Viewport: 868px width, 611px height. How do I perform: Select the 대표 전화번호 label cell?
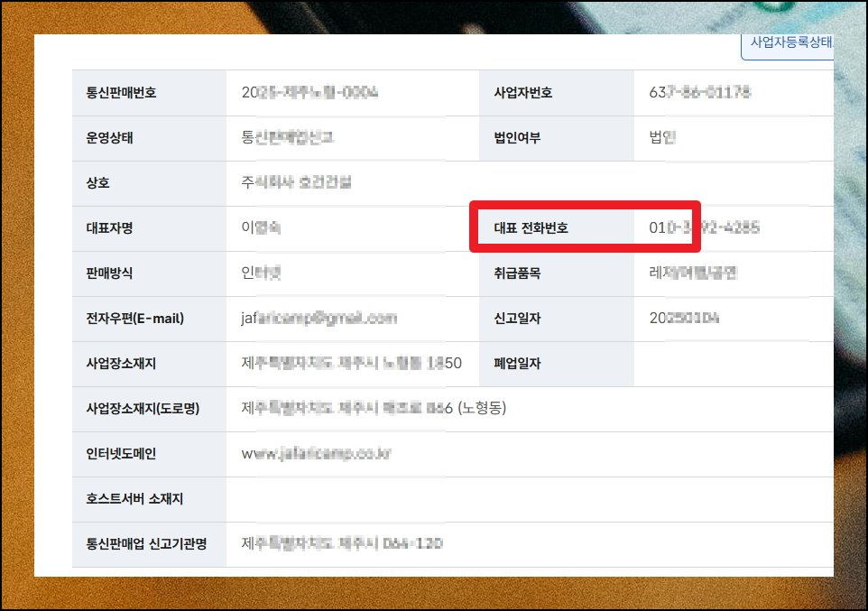click(x=531, y=228)
